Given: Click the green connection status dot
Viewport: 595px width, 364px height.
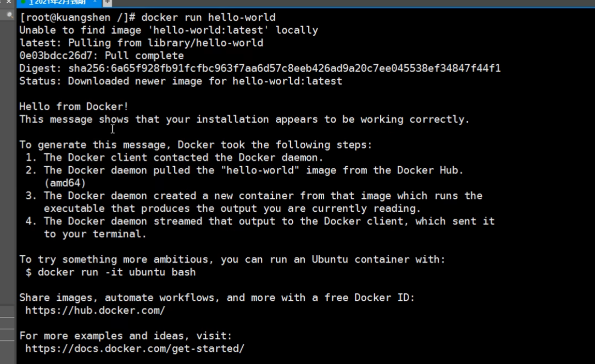Looking at the screenshot, I should pos(24,2).
